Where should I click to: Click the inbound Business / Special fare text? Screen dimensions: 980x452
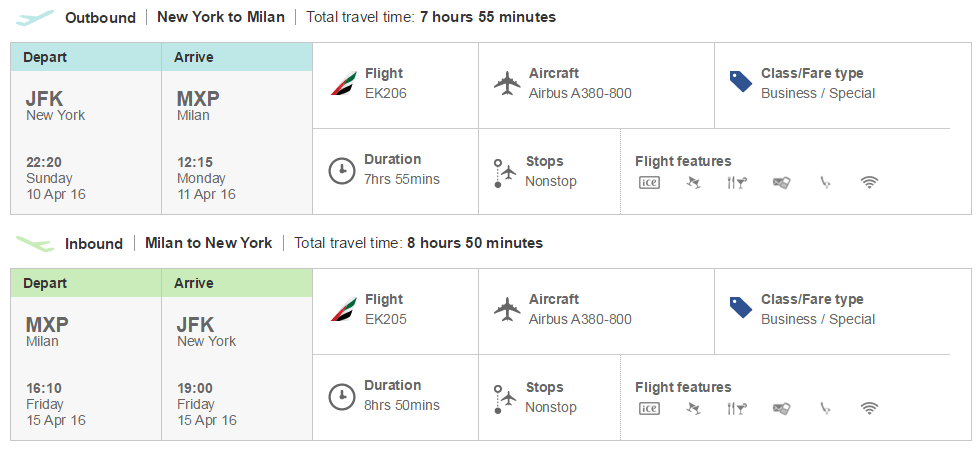[x=818, y=319]
